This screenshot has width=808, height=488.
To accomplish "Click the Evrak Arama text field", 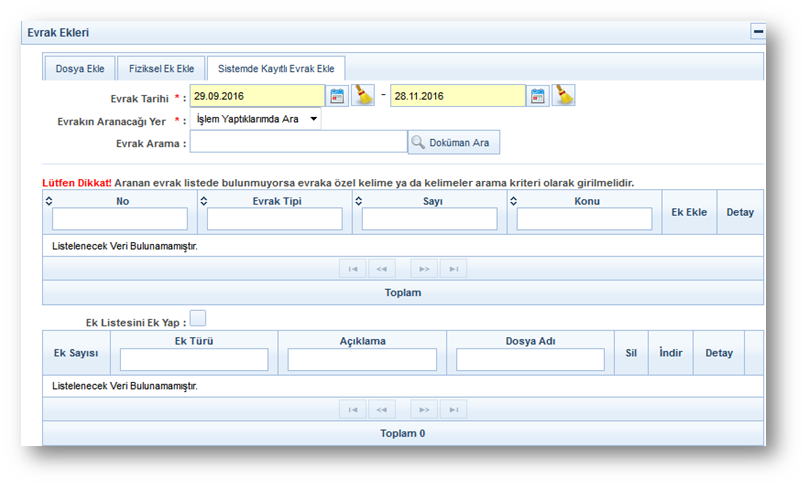I will tap(297, 143).
